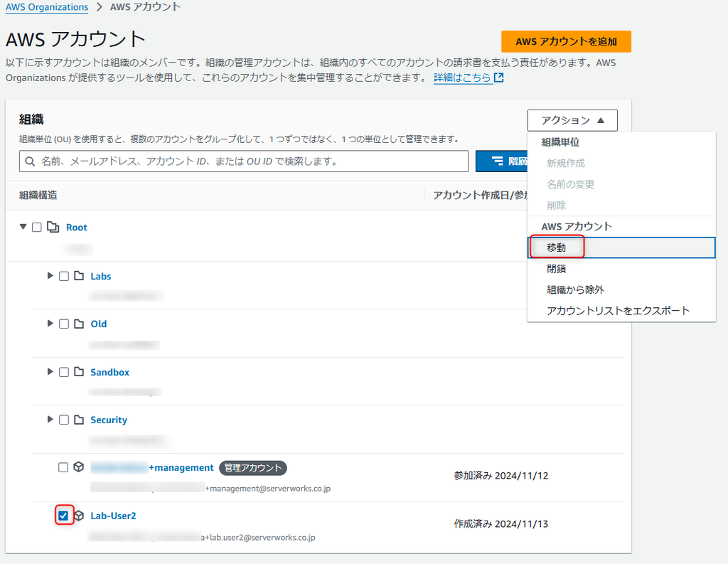728x564 pixels.
Task: Tick the Labs checkbox
Action: 64,276
